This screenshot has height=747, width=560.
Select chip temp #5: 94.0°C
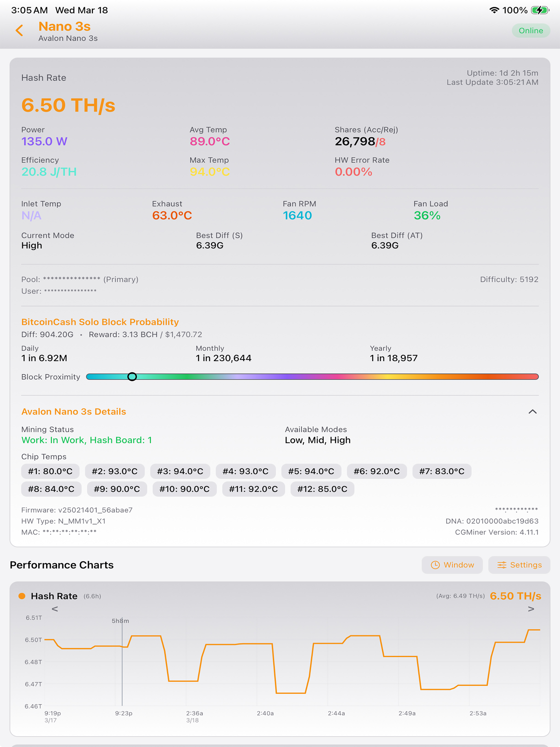pyautogui.click(x=311, y=471)
